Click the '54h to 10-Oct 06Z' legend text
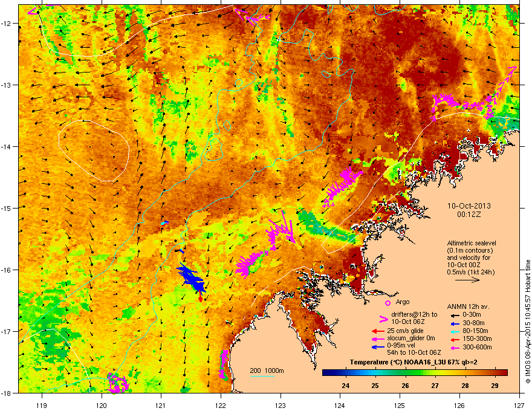Viewport: 532px width, 411px height. tap(414, 352)
